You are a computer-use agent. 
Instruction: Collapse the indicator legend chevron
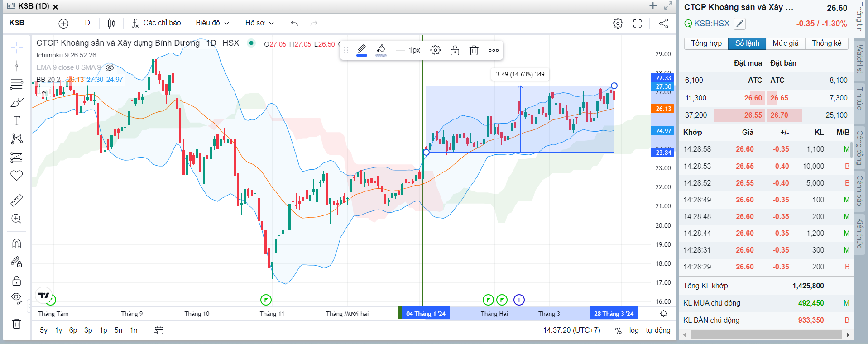(x=43, y=92)
